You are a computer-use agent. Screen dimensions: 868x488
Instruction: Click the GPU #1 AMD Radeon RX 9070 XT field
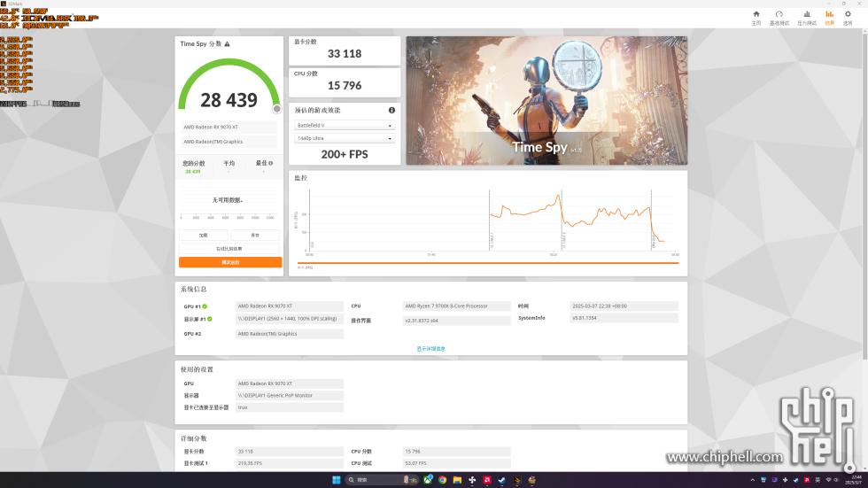(x=290, y=306)
